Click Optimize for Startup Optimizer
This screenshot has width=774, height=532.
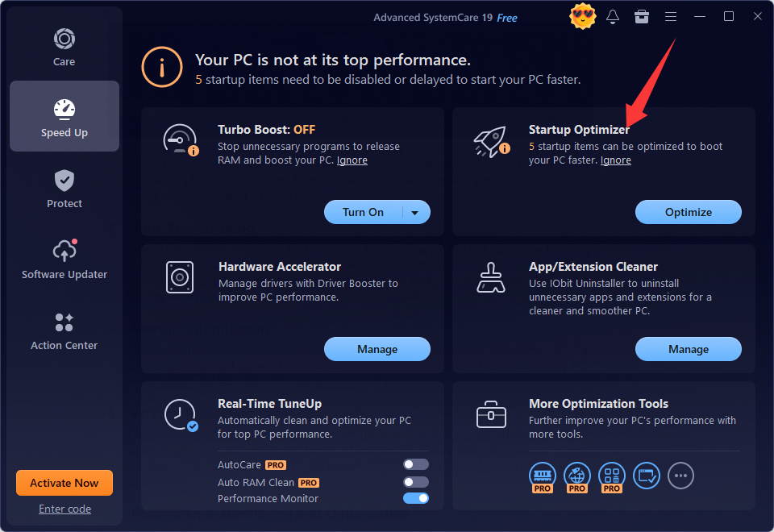[x=688, y=212]
